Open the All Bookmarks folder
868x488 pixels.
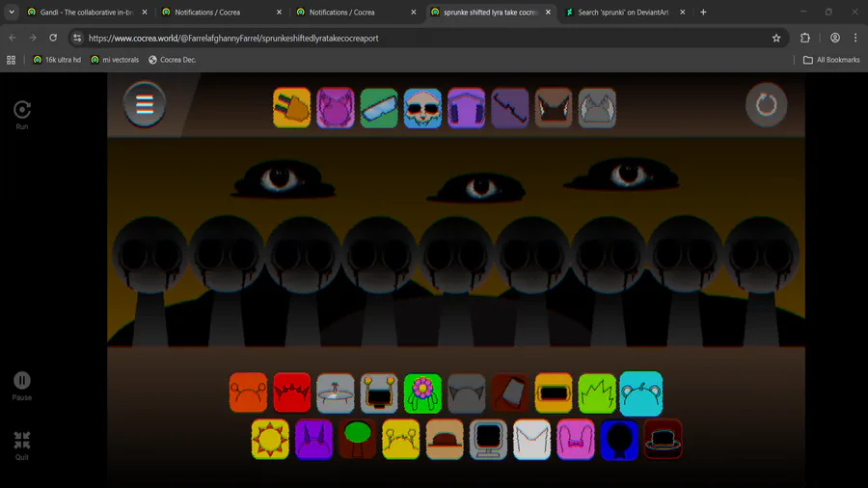[x=831, y=60]
